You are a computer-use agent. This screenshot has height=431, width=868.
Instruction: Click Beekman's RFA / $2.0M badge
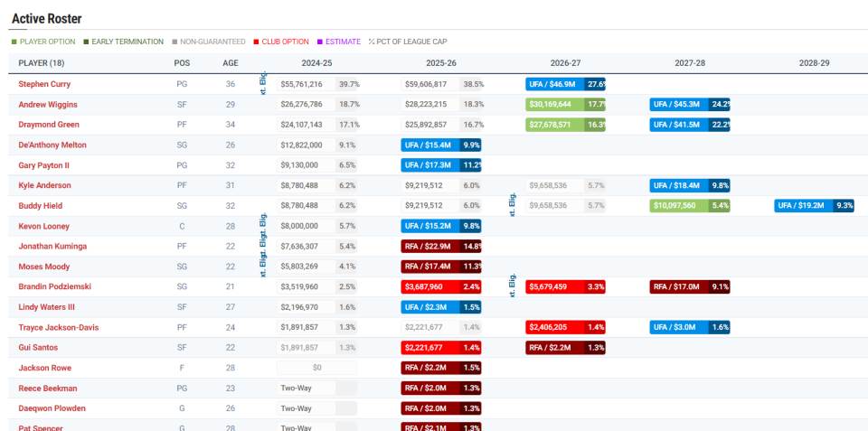pos(441,389)
